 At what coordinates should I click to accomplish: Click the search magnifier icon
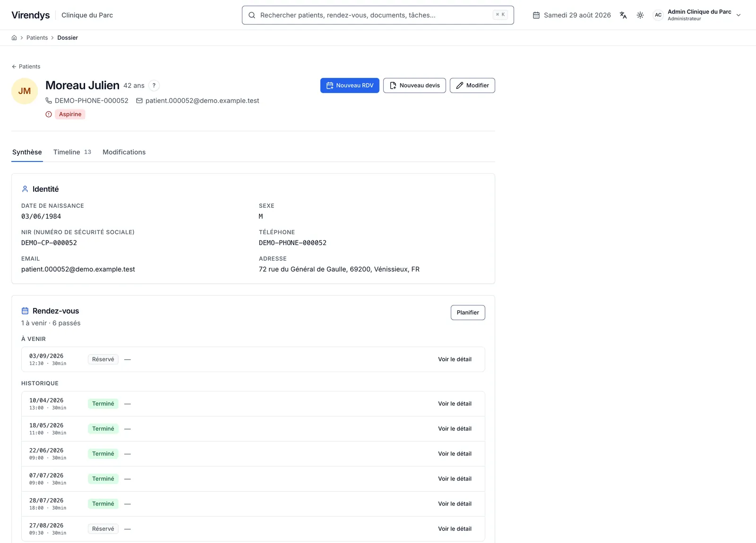(252, 15)
